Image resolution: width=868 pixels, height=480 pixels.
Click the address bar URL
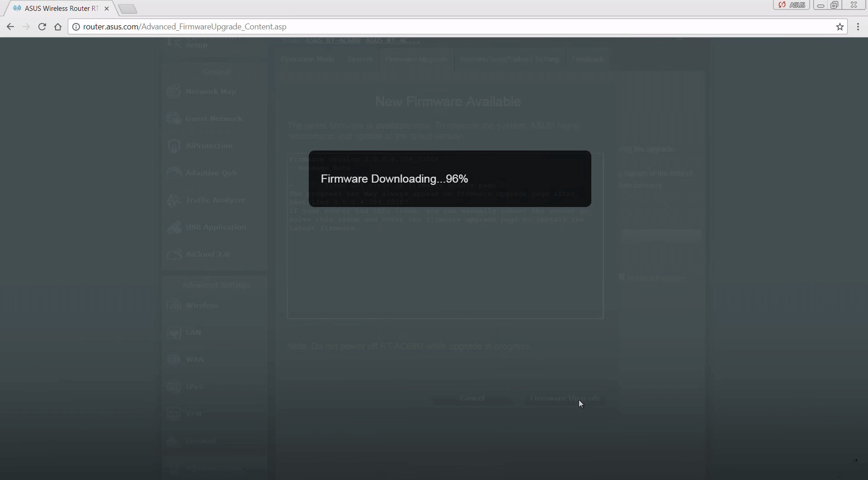coord(184,27)
